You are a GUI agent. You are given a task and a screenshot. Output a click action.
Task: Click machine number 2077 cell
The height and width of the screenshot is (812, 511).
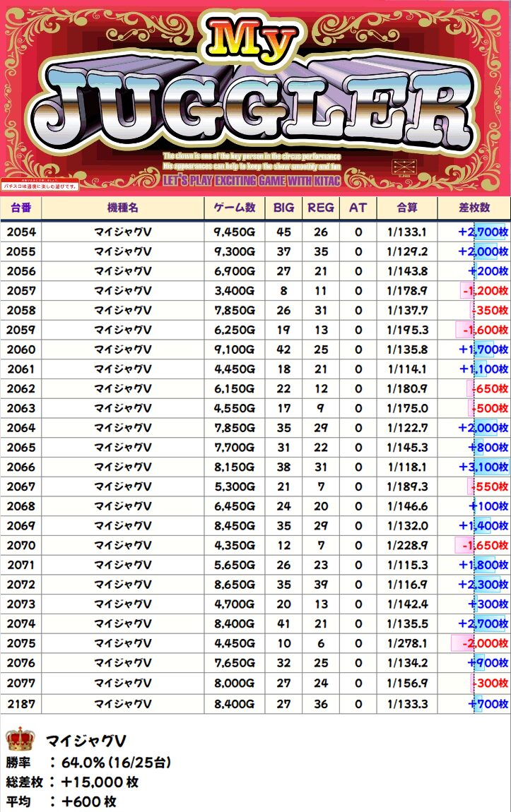(21, 683)
